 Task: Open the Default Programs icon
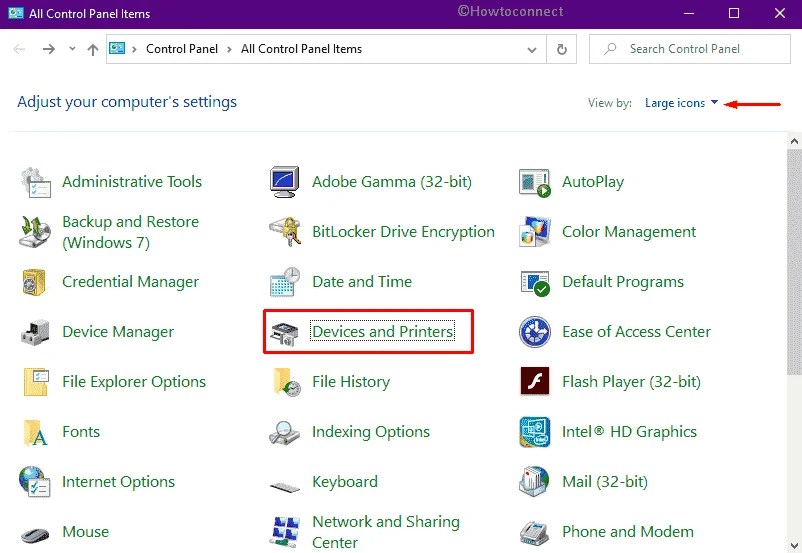pos(534,282)
